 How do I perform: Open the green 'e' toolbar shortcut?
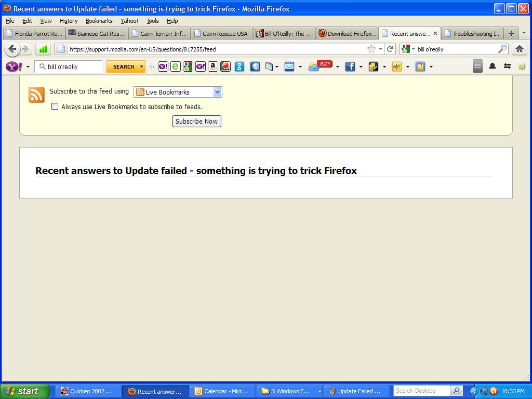pos(176,67)
